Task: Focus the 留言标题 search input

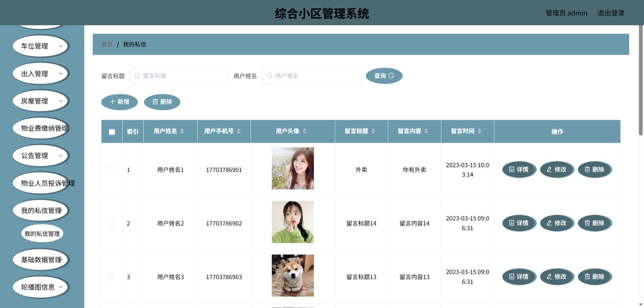Action: coord(179,76)
